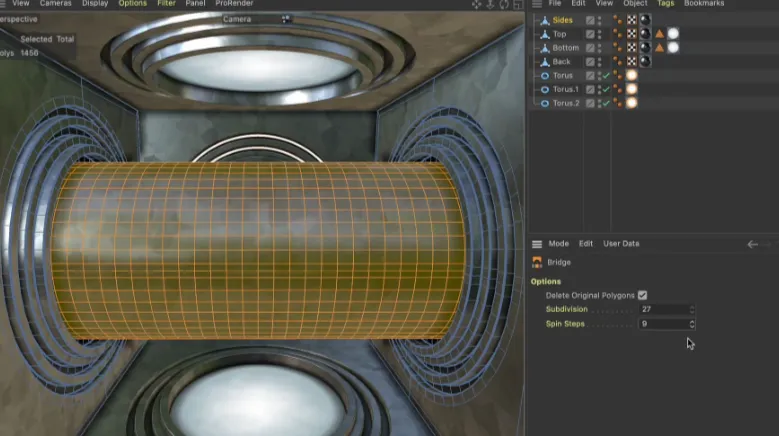Toggle layer checkbox of Sides object

[x=590, y=20]
